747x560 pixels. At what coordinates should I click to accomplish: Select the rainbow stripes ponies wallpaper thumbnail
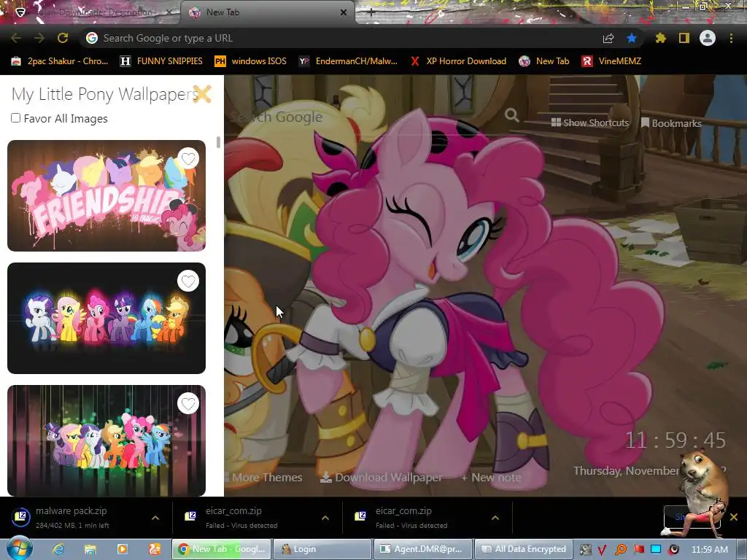pos(107,440)
